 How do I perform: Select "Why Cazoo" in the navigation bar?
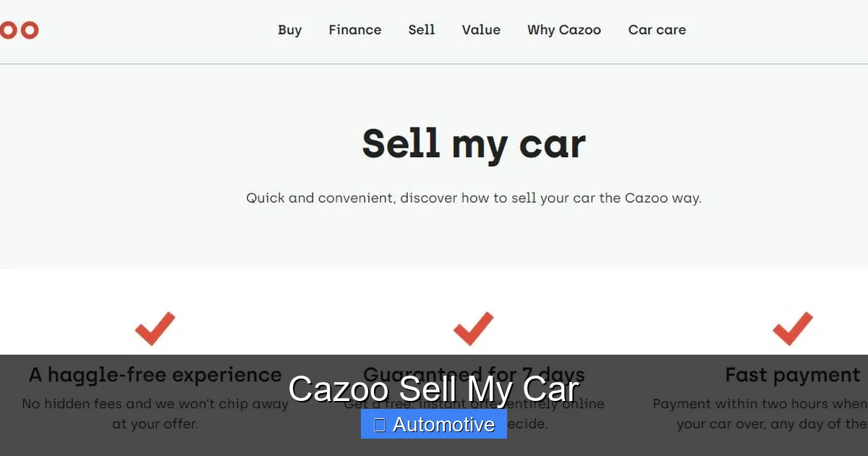coord(563,30)
